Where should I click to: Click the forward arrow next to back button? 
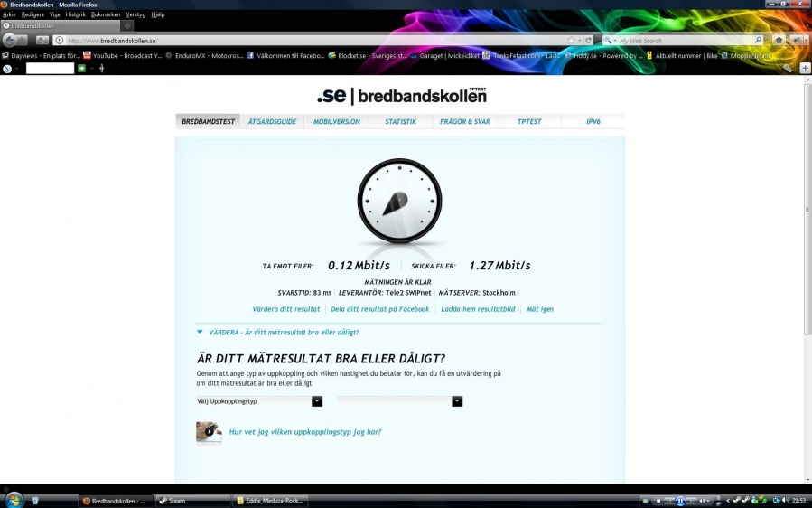pyautogui.click(x=23, y=40)
